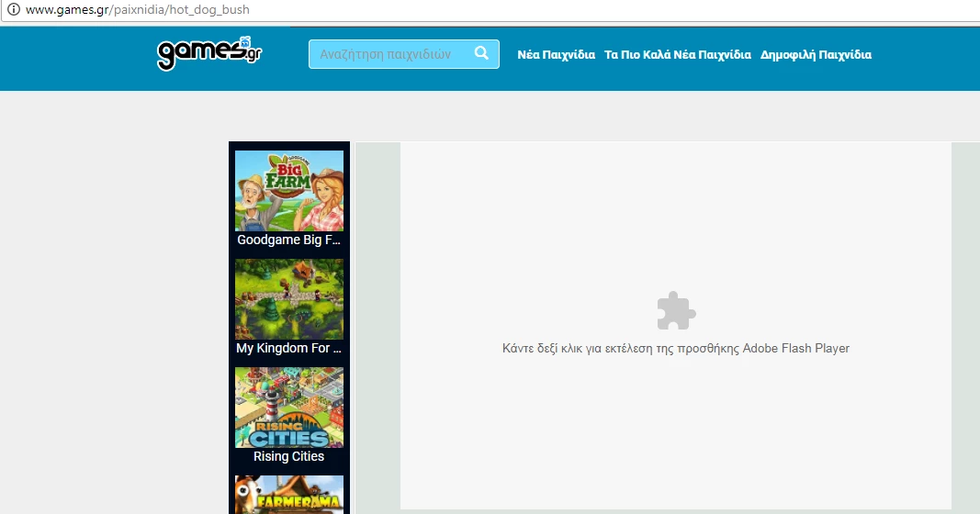Open the Δημοφιλή Παιχνίδια menu item
Screen dimensions: 980x514
coord(816,55)
